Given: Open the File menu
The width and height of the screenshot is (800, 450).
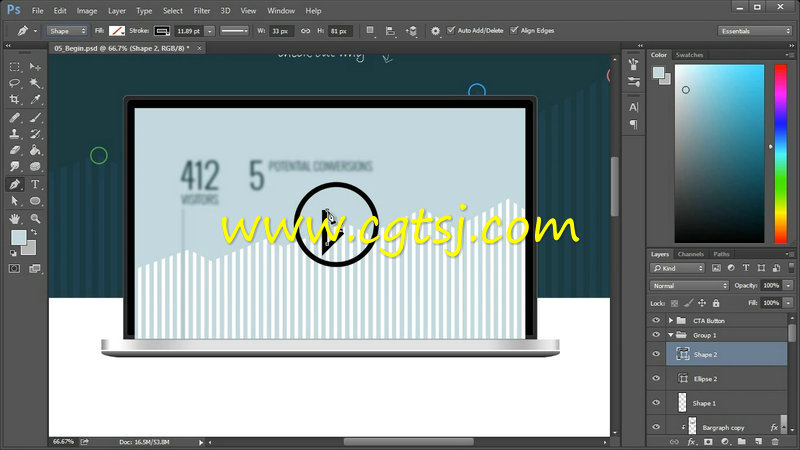Looking at the screenshot, I should tap(37, 11).
